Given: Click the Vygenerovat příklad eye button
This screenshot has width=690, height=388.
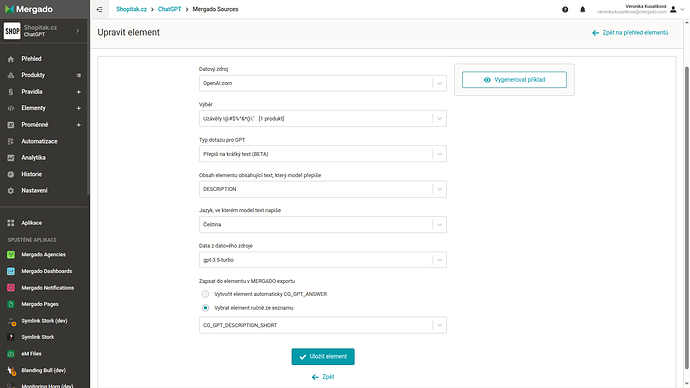Looking at the screenshot, I should (x=514, y=80).
